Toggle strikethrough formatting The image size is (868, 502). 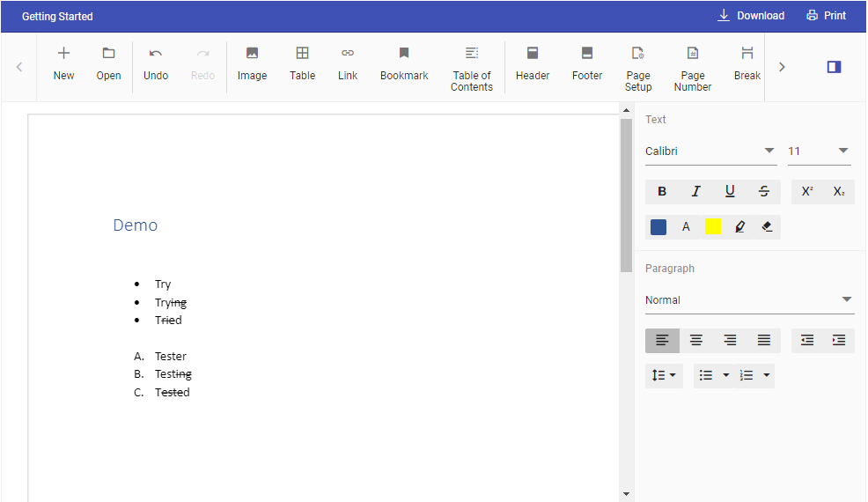763,192
